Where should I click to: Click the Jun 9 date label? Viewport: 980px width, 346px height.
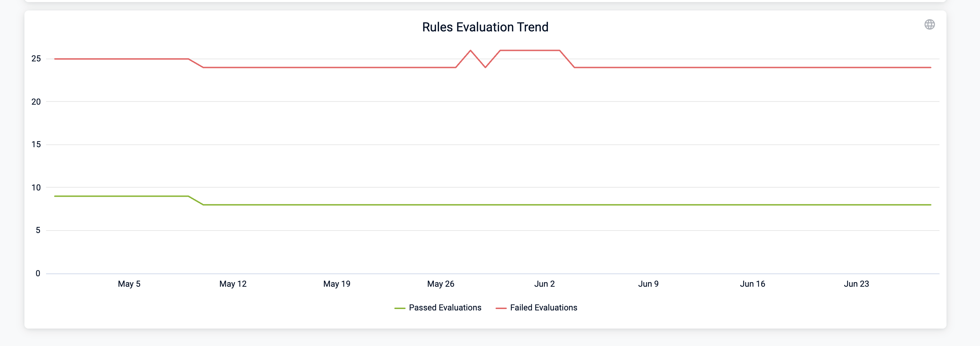[648, 284]
